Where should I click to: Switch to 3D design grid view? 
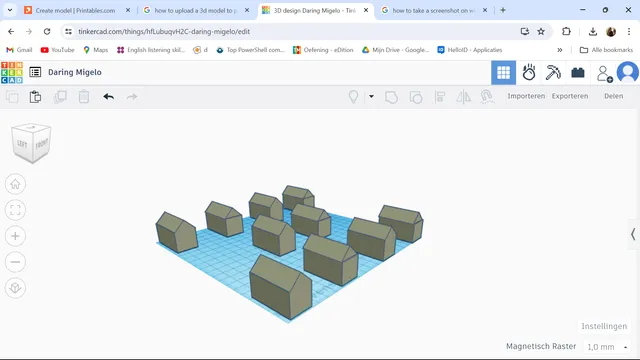[503, 73]
